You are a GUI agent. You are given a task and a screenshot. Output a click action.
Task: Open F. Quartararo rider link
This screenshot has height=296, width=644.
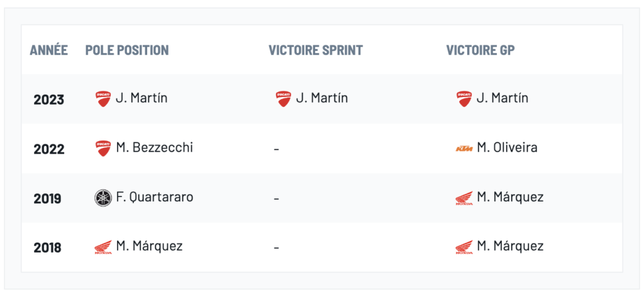click(x=154, y=197)
